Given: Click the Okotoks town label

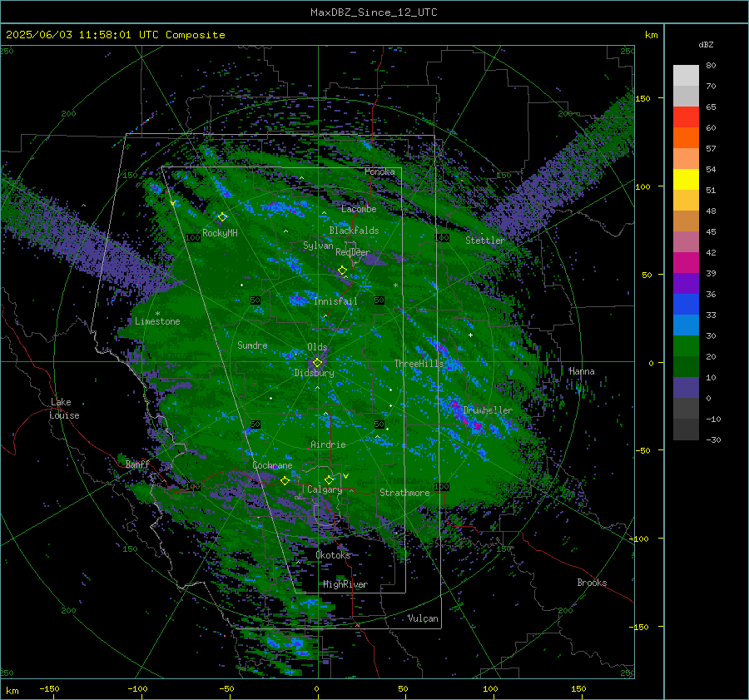Looking at the screenshot, I should point(333,555).
